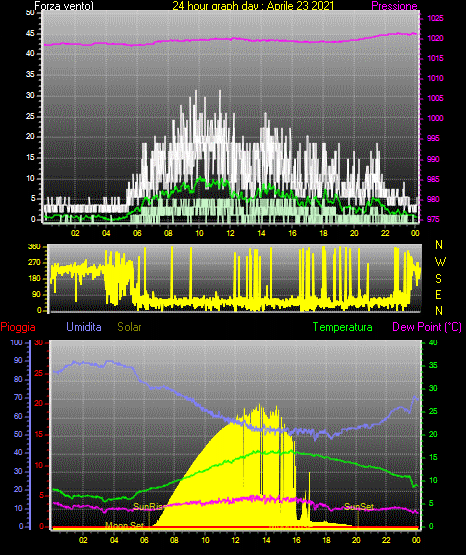This screenshot has height=555, width=466.
Task: Click the 40 temperature scale value
Action: (x=433, y=342)
